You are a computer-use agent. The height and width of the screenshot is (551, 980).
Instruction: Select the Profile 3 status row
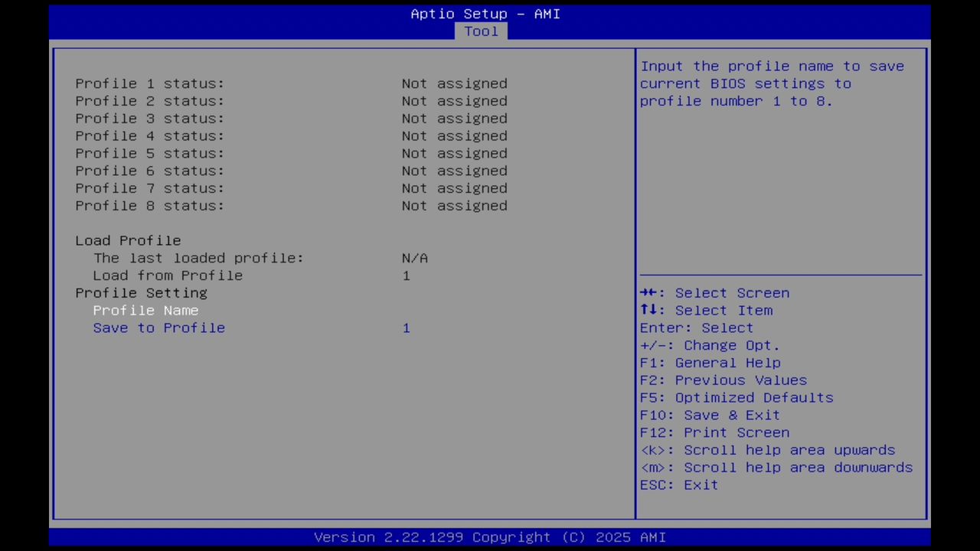149,119
